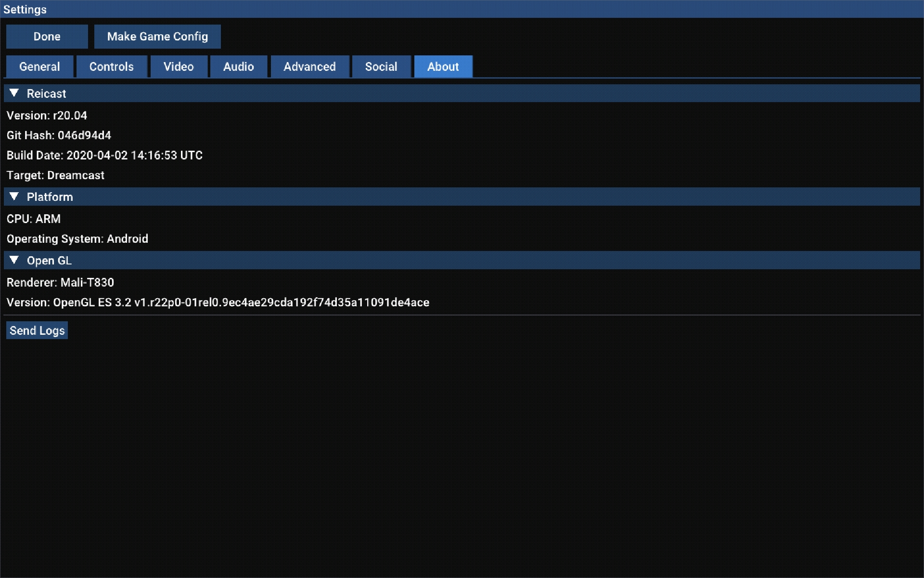The height and width of the screenshot is (578, 924).
Task: Click the Settings window title
Action: (25, 10)
